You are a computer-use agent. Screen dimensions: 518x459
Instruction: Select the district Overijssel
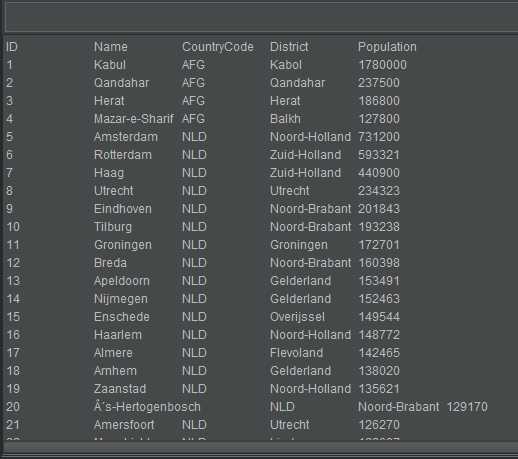297,317
